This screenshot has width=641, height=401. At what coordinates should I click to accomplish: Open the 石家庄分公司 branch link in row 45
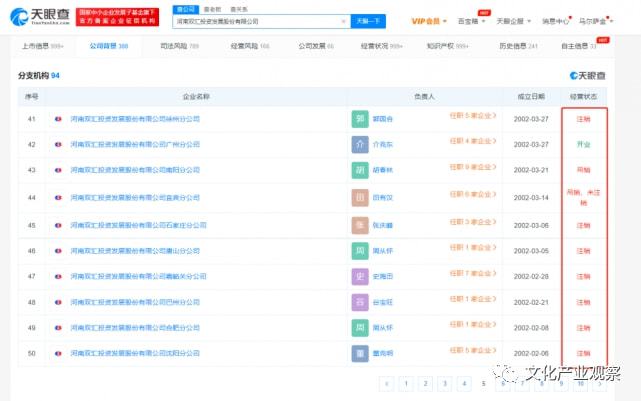coord(138,225)
